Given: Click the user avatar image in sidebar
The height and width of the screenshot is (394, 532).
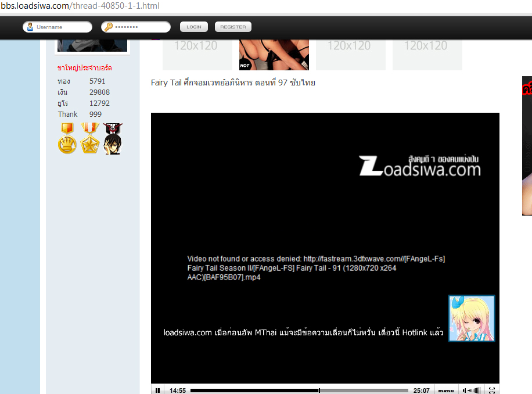Looking at the screenshot, I should click(x=92, y=46).
